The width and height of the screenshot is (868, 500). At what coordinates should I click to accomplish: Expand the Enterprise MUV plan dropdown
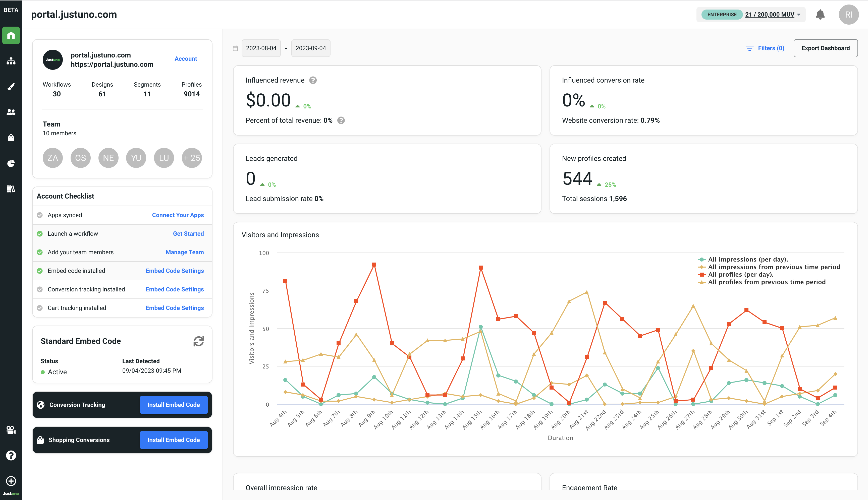point(751,14)
